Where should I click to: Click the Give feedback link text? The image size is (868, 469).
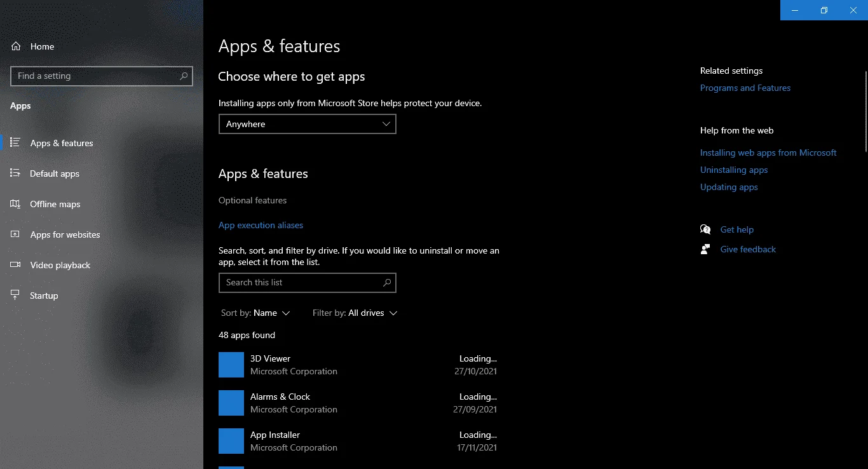pyautogui.click(x=748, y=249)
